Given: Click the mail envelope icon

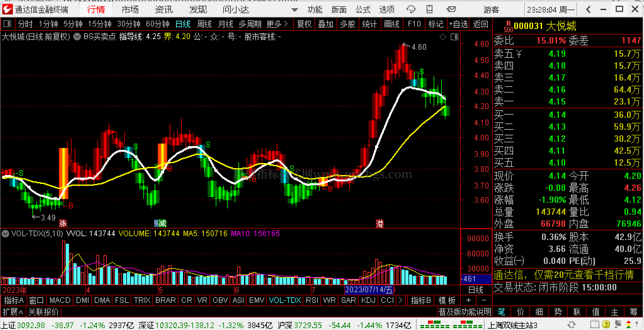Looking at the screenshot, I should (451, 9).
